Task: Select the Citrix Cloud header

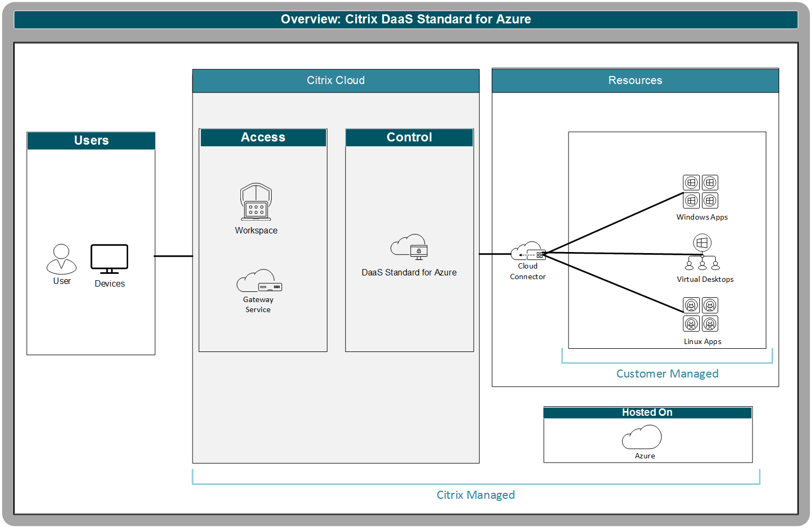Action: (336, 80)
